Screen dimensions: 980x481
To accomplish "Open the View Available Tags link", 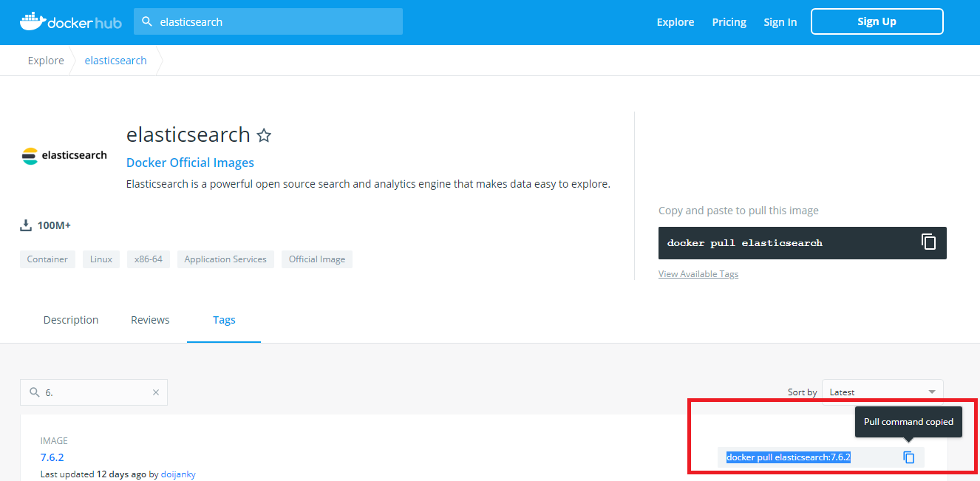I will pos(698,274).
